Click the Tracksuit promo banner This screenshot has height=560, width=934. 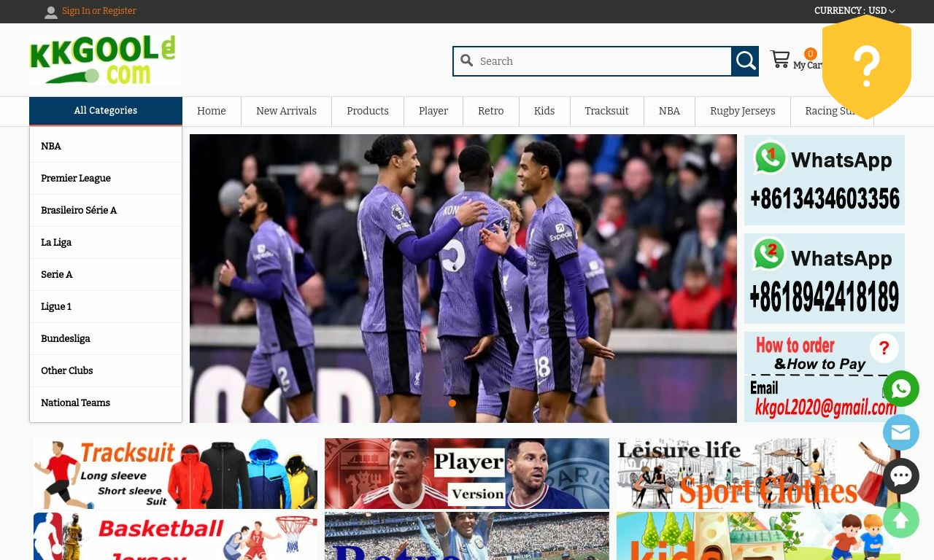pyautogui.click(x=175, y=473)
